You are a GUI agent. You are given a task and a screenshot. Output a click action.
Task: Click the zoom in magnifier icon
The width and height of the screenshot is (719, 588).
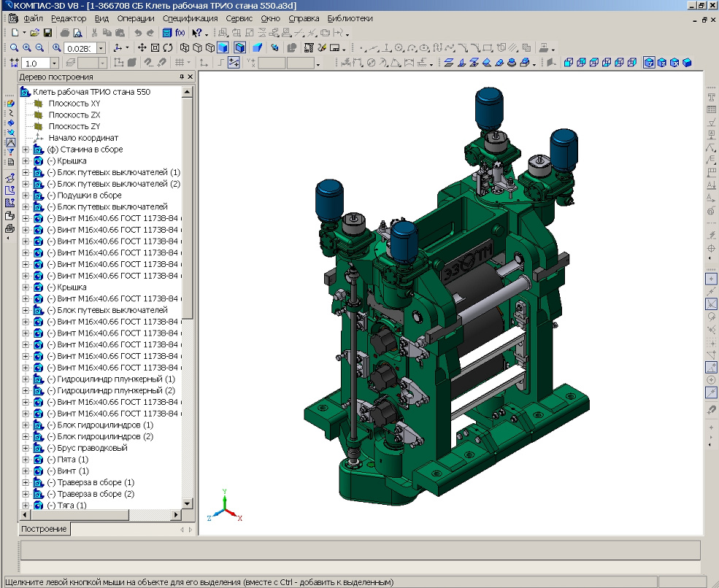[x=26, y=47]
